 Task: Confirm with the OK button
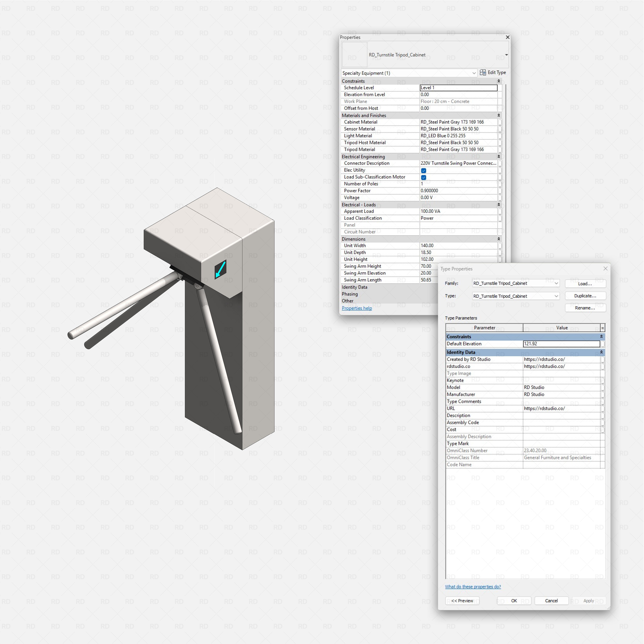[x=514, y=601]
